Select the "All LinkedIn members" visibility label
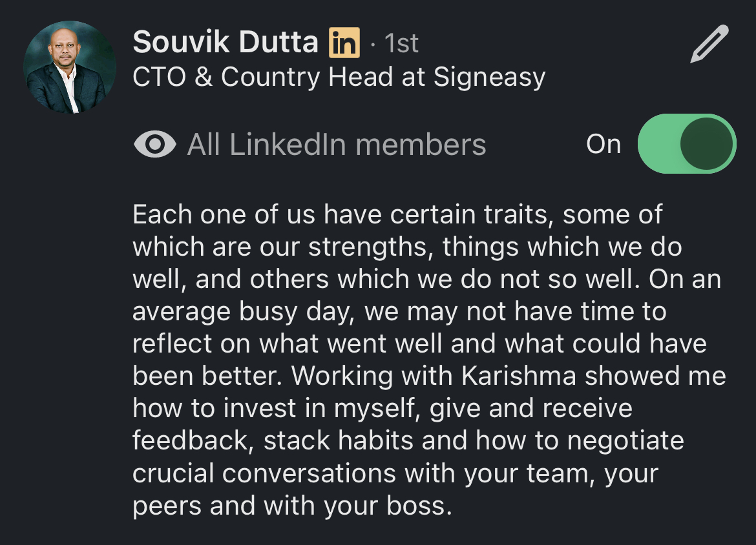This screenshot has height=545, width=756. pyautogui.click(x=336, y=145)
